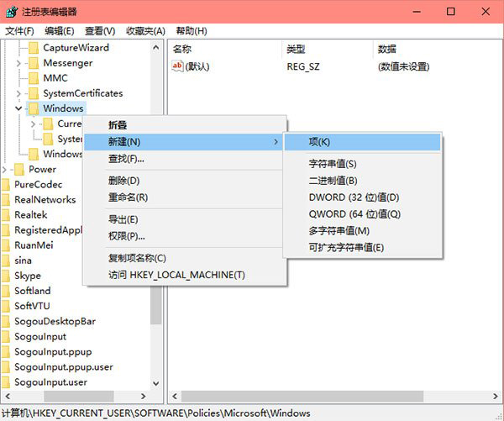Click the SystemCertificates folder icon
The image size is (504, 421).
(34, 93)
